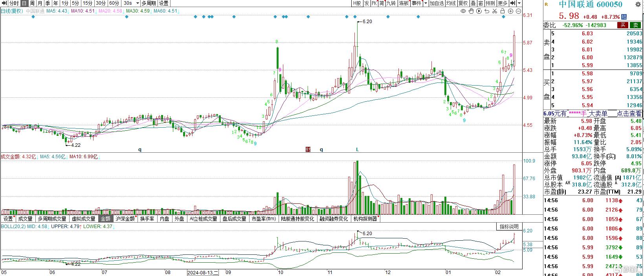Image resolution: width=644 pixels, height=276 pixels.
Task: Switch to the AI立桩成交量 indicator tab
Action: [203, 219]
